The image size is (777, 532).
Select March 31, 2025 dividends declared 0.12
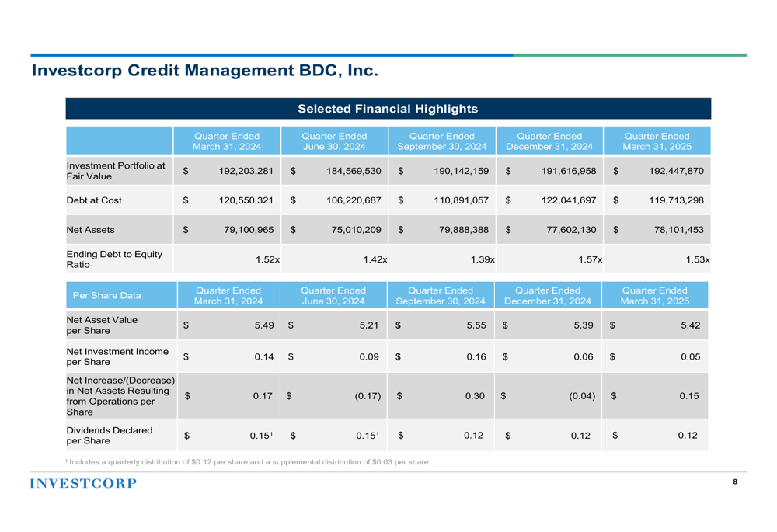[x=688, y=436]
